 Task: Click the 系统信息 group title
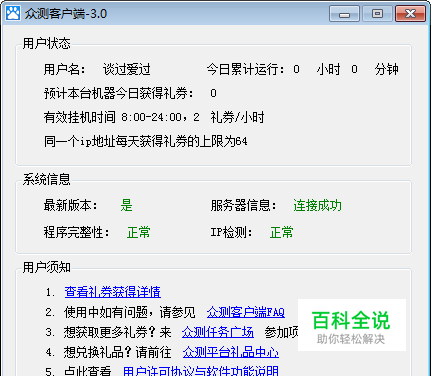46,179
